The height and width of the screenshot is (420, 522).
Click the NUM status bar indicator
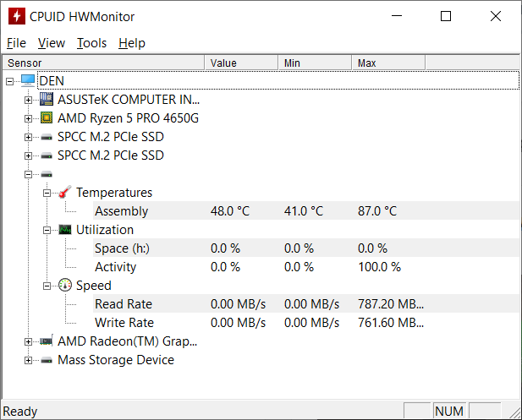(449, 412)
